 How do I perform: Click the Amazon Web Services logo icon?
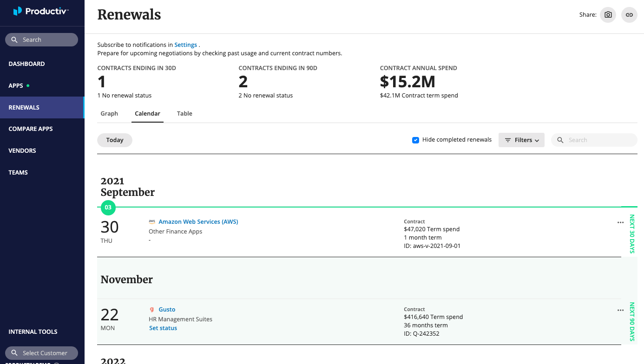(x=152, y=222)
